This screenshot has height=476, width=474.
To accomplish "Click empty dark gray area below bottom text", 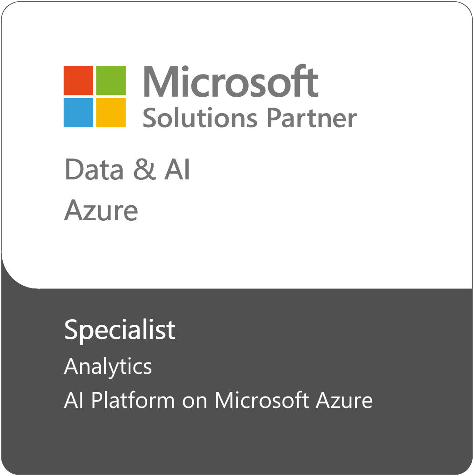I will click(x=236, y=443).
